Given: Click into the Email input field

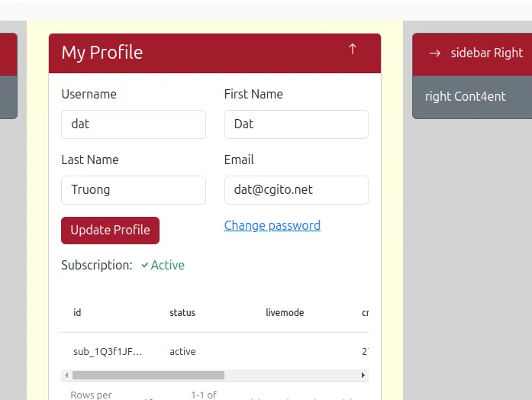Looking at the screenshot, I should pos(296,190).
